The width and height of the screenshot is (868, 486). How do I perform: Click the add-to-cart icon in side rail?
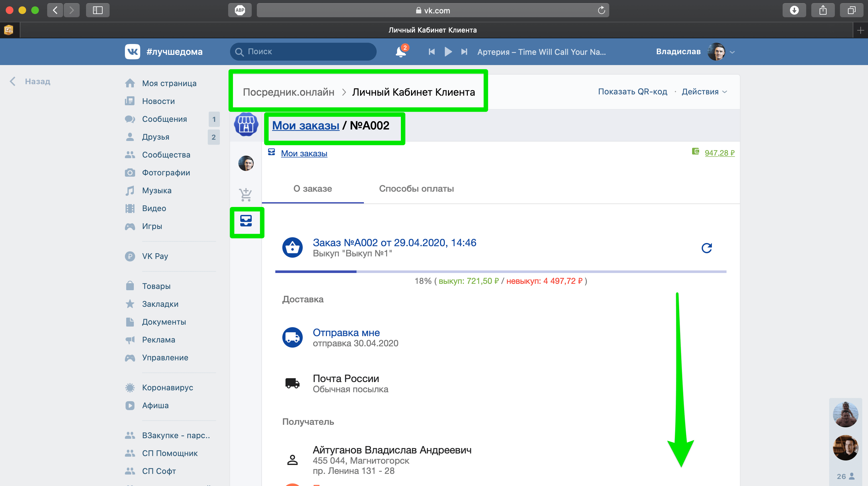click(246, 195)
